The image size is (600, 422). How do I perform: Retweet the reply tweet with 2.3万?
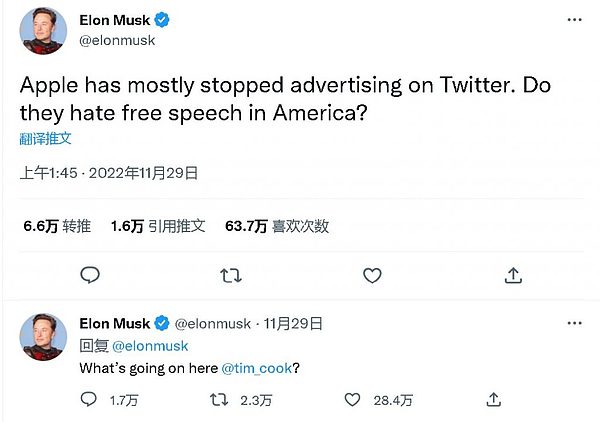point(219,400)
